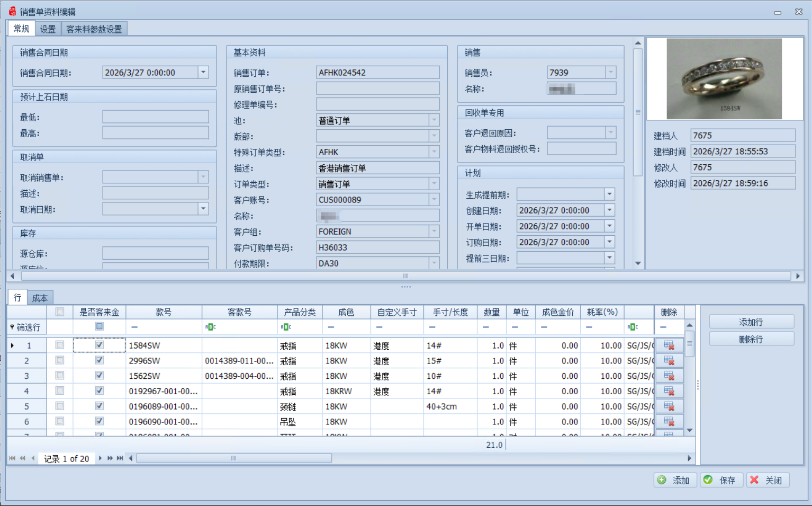Image resolution: width=812 pixels, height=506 pixels.
Task: Open 销售合同日期 date dropdown
Action: 203,73
